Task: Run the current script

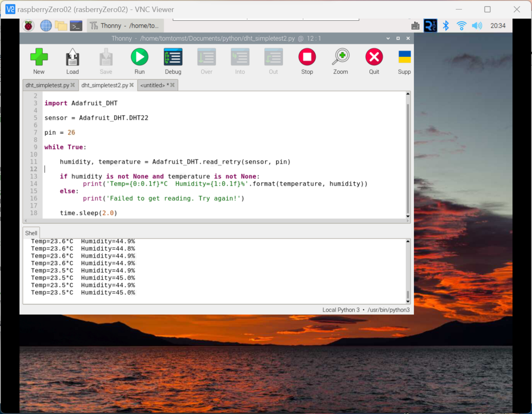Action: coord(140,57)
